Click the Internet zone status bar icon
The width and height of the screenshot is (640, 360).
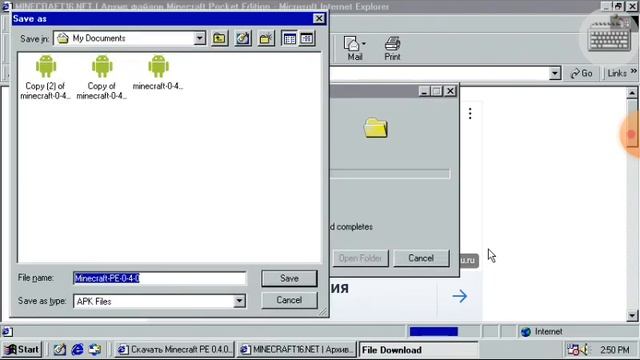[526, 331]
